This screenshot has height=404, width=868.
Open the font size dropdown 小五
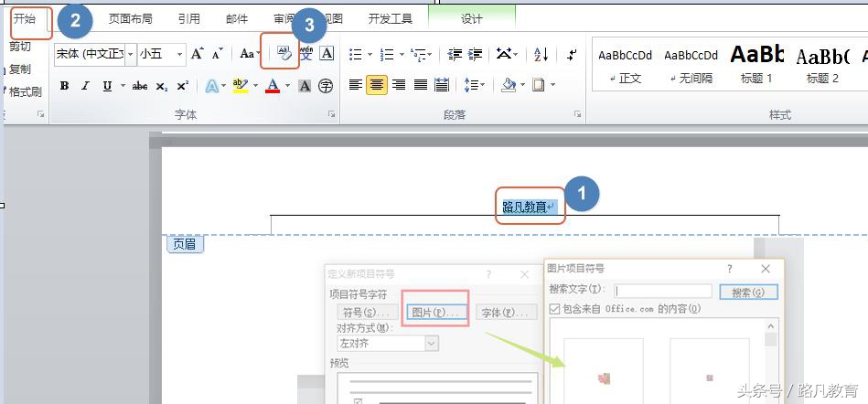click(x=180, y=54)
